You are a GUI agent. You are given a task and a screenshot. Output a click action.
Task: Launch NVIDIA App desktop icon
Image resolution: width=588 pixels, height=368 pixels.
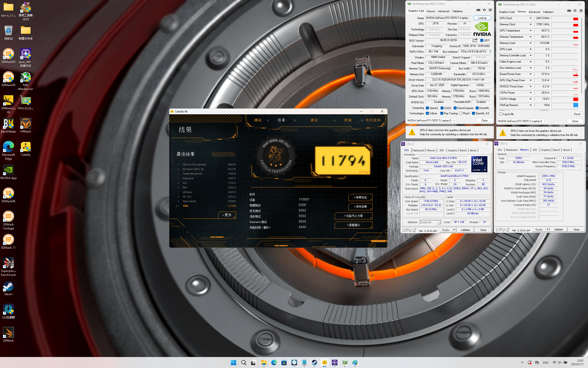click(8, 172)
